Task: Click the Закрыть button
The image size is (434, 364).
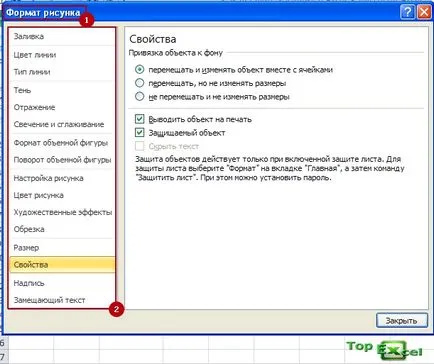Action: click(x=402, y=321)
